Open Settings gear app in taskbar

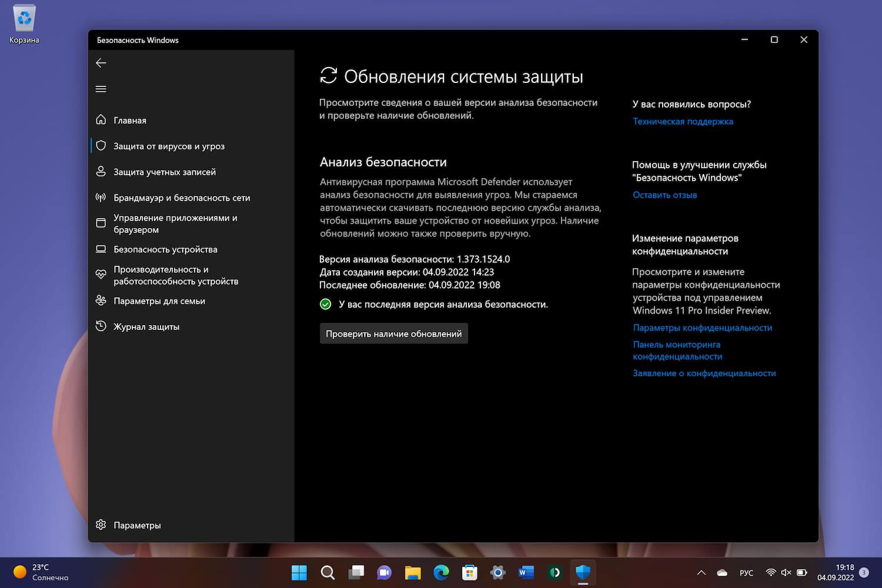[498, 572]
